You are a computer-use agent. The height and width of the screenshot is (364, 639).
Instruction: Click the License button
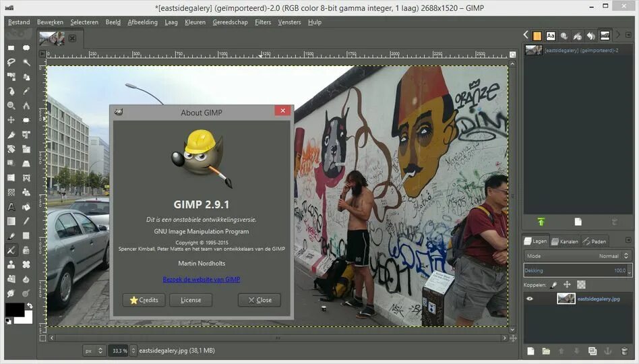tap(191, 300)
